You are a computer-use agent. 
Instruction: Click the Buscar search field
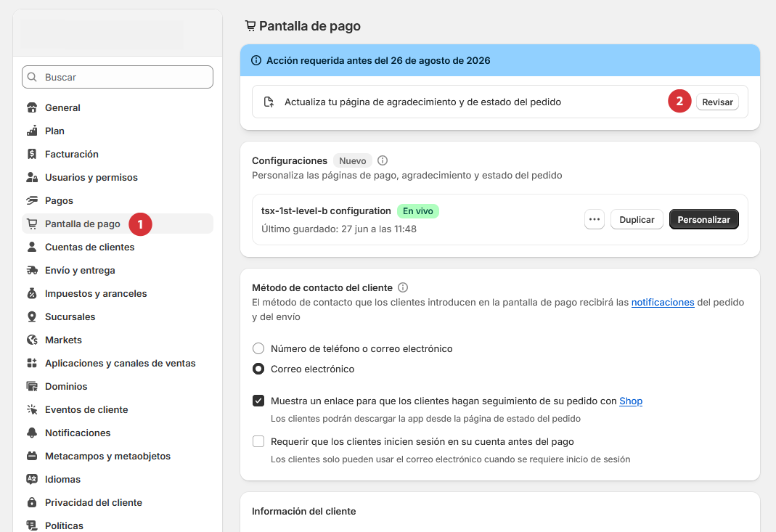click(117, 77)
